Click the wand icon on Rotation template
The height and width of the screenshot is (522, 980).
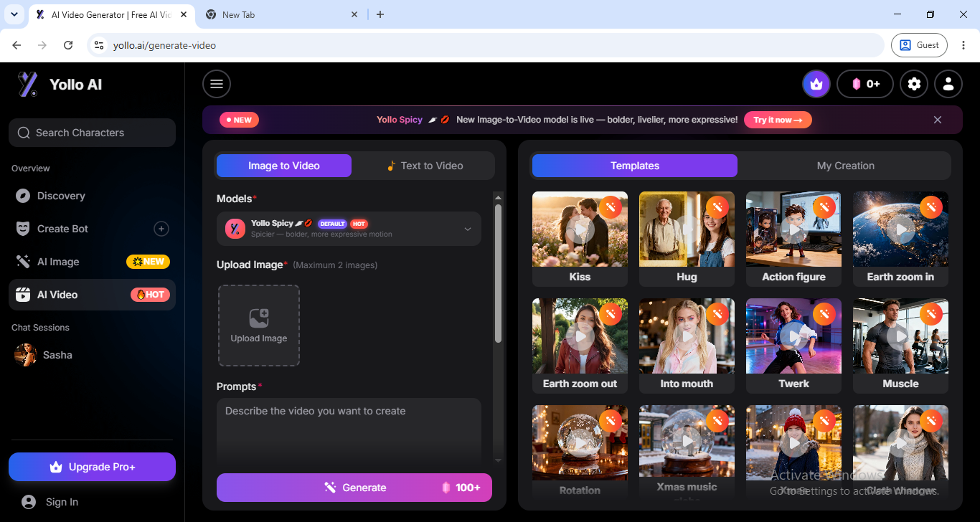pos(611,422)
